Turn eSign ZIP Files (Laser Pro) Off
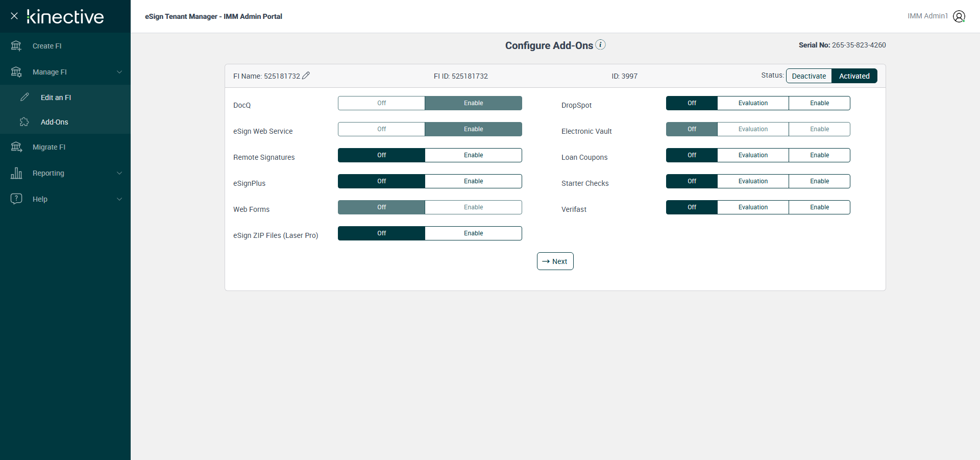The height and width of the screenshot is (460, 980). [382, 233]
